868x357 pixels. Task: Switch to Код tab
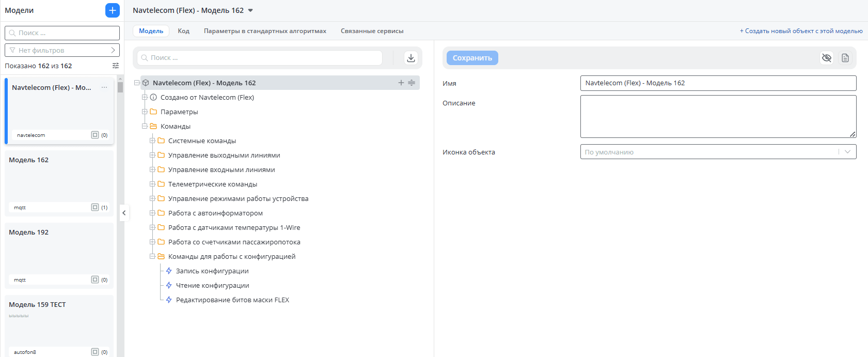pos(184,31)
